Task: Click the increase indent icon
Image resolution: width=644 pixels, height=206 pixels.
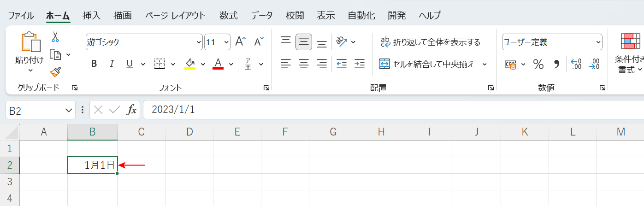Action: point(360,64)
